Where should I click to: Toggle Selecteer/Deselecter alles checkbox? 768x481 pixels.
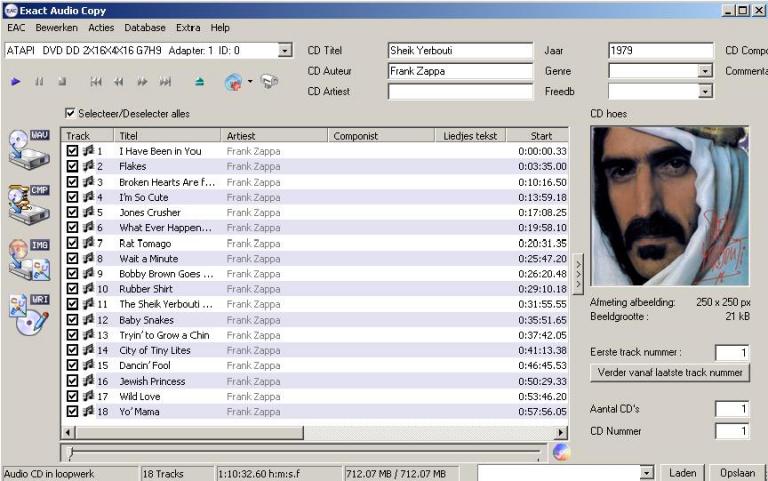click(70, 114)
